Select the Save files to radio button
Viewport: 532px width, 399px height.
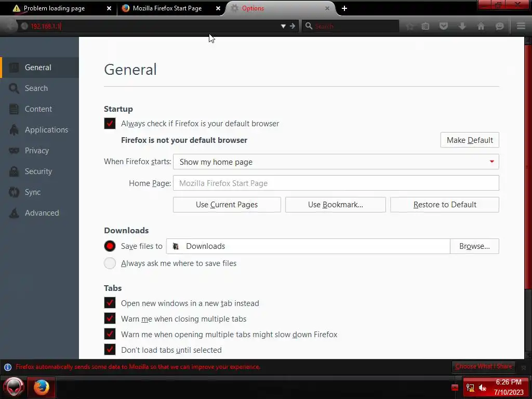pos(110,246)
